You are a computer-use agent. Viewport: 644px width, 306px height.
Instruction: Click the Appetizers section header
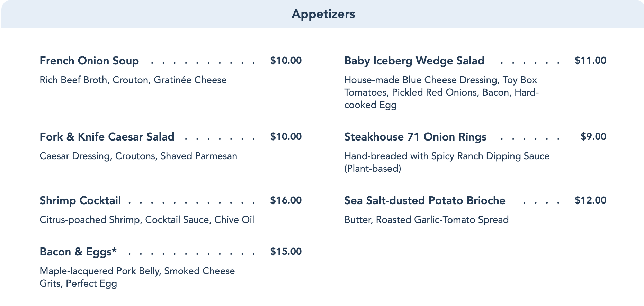pyautogui.click(x=323, y=14)
